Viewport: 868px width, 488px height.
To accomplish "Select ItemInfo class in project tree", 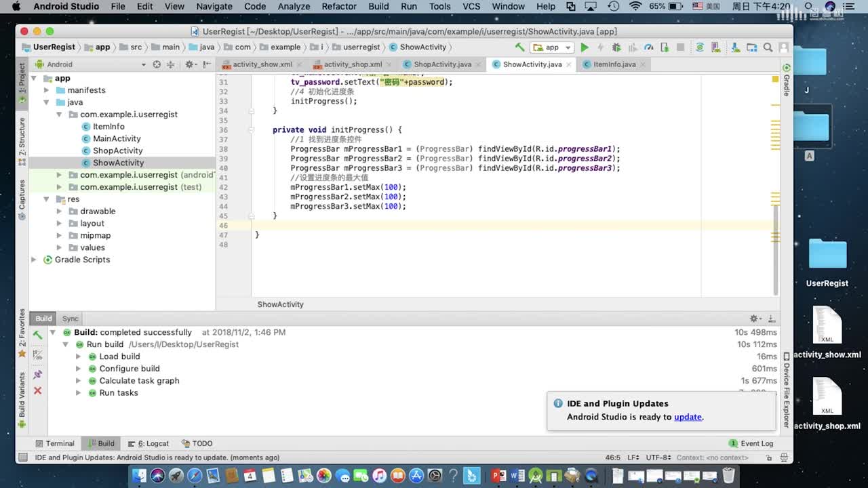I will [108, 127].
